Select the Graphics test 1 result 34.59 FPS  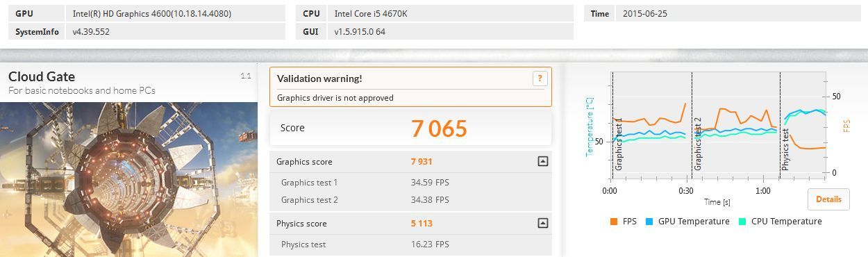click(x=430, y=183)
